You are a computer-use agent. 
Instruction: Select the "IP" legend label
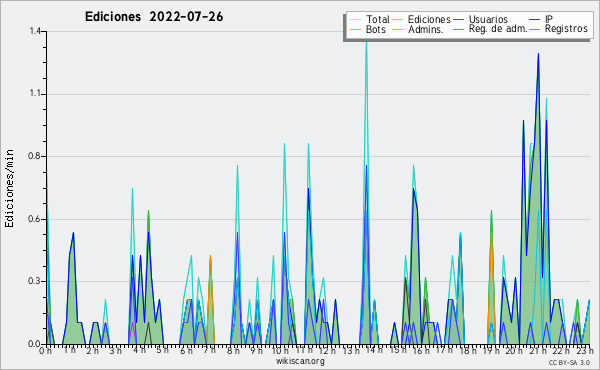(x=549, y=19)
